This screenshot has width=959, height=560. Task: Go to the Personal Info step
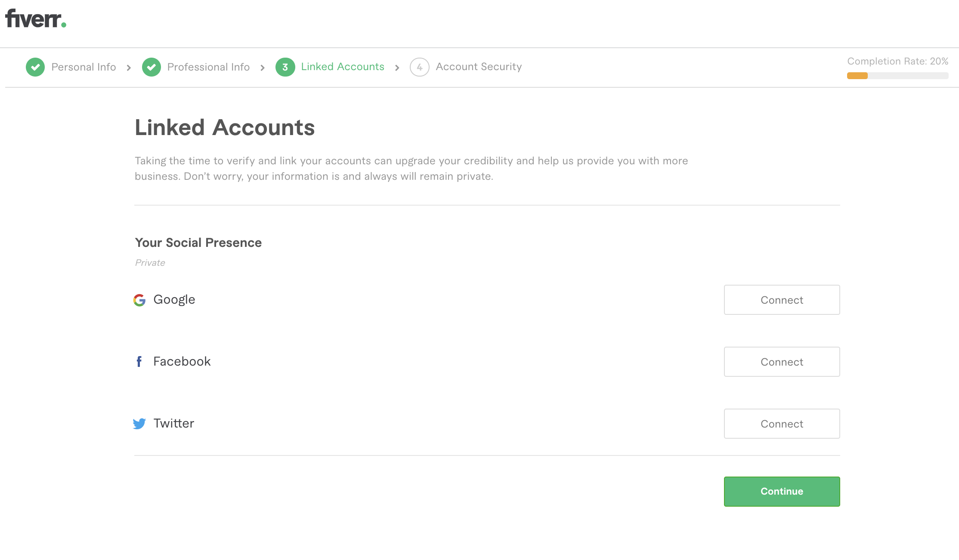coord(84,67)
